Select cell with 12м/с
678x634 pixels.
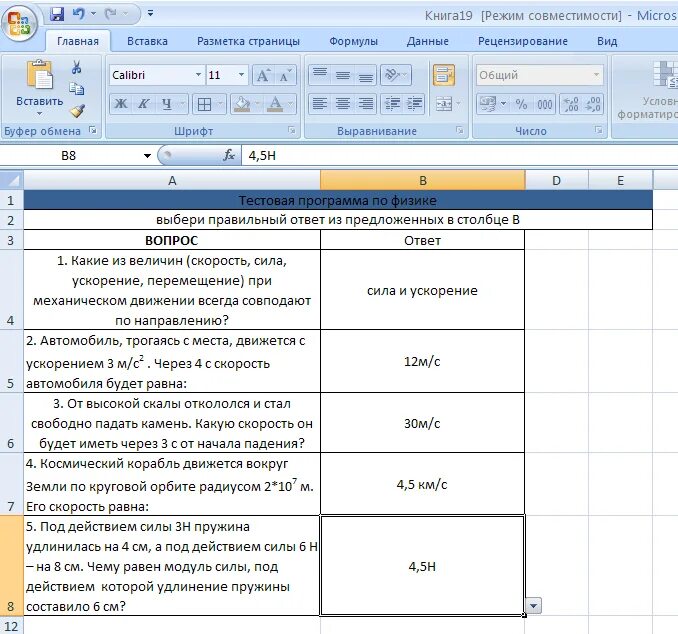coord(422,362)
